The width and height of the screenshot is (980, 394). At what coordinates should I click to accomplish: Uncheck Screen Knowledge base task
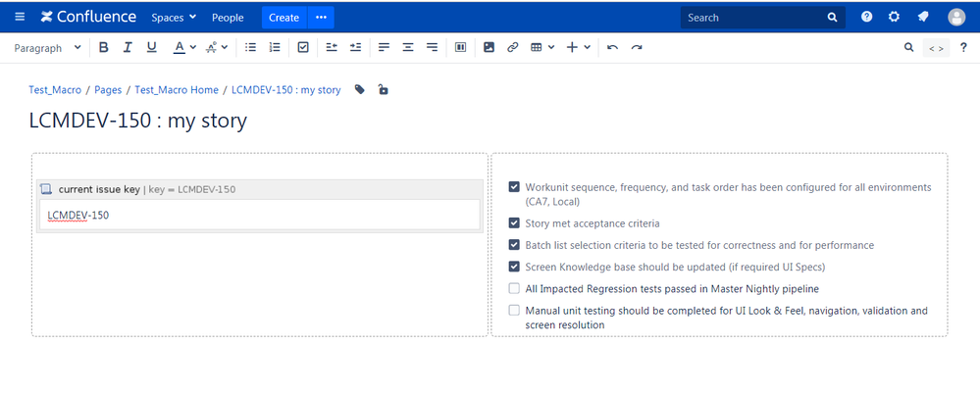click(514, 267)
